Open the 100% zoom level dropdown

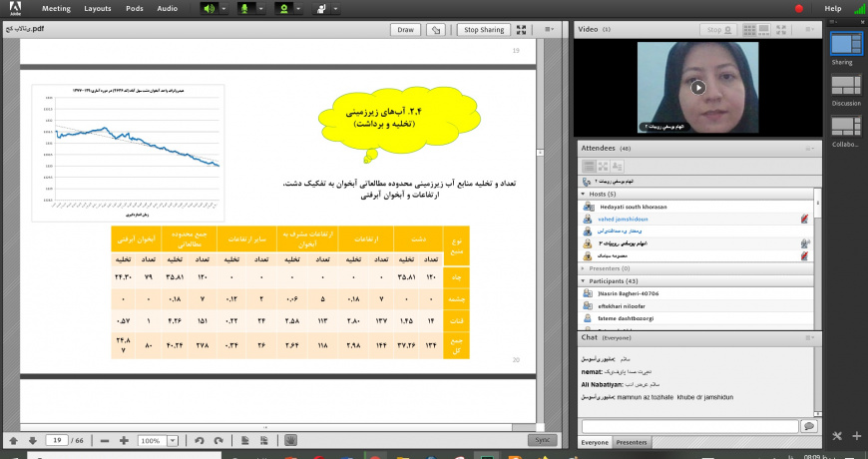coord(173,441)
